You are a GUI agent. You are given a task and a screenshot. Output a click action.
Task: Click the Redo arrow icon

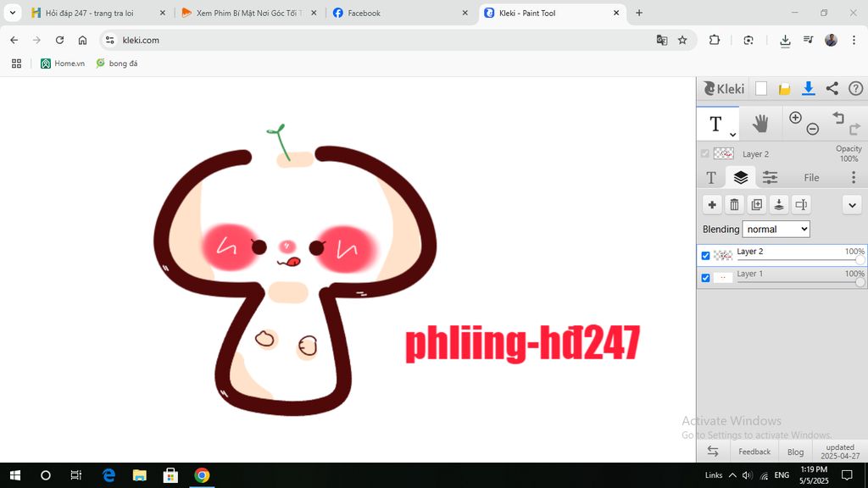click(x=854, y=129)
